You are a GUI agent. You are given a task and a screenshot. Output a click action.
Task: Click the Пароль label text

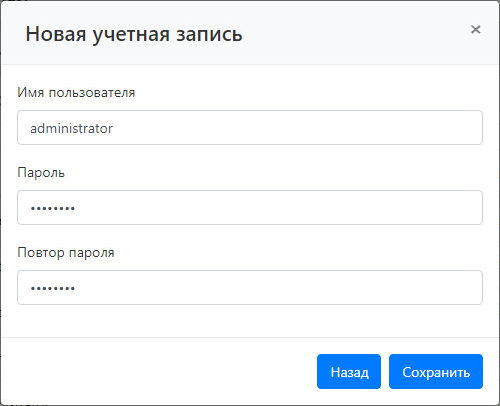click(x=41, y=173)
